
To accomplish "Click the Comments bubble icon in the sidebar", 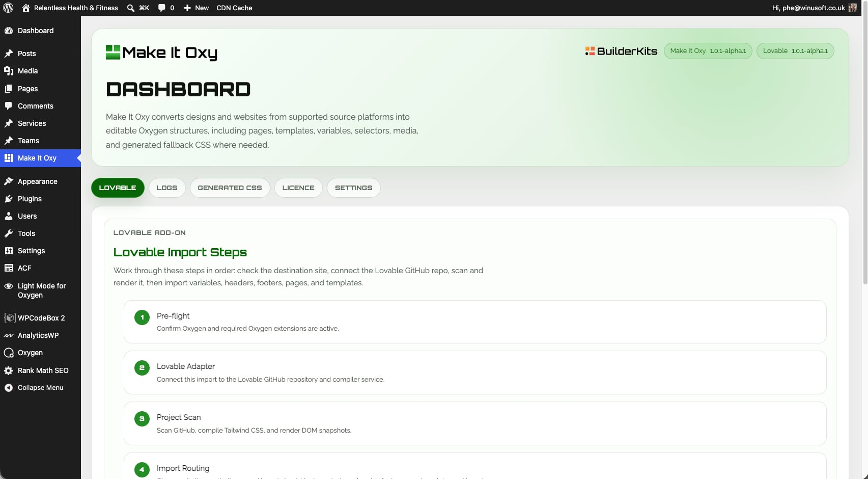I will coord(9,106).
